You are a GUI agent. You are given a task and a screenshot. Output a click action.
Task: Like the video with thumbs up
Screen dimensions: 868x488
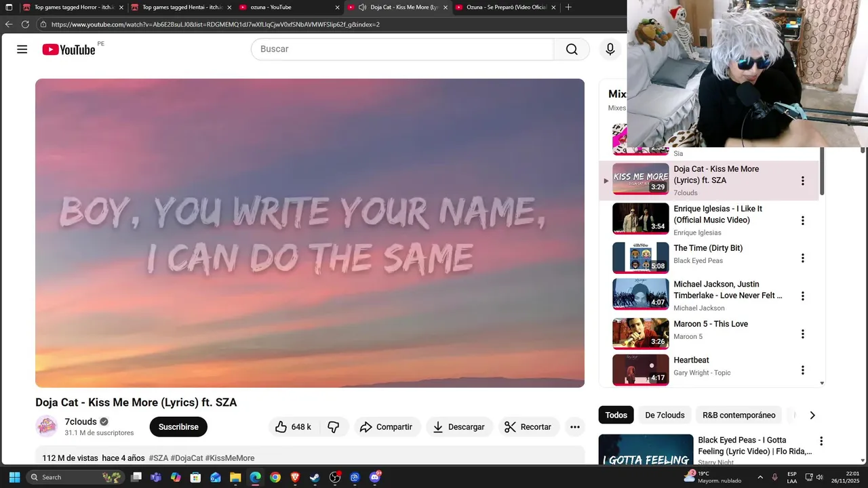coord(293,427)
